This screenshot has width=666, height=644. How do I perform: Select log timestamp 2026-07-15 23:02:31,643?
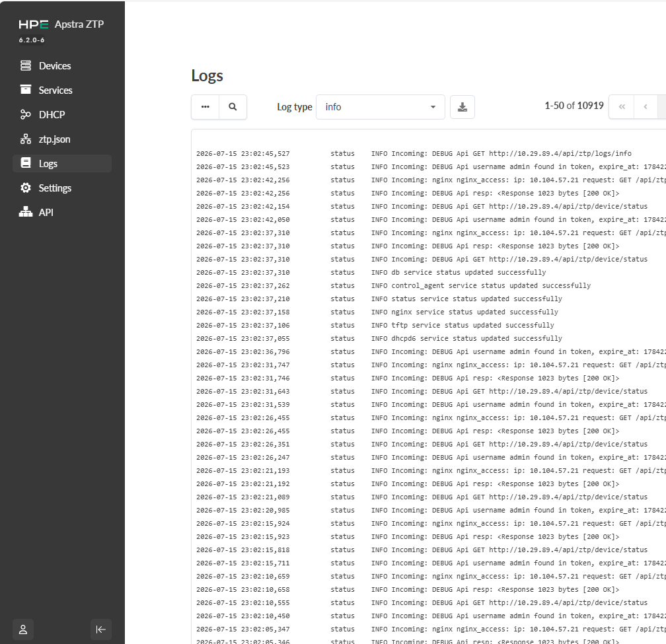point(243,392)
